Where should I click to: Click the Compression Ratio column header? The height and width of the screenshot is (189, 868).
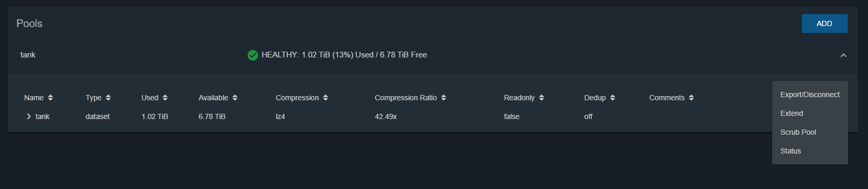coord(406,98)
